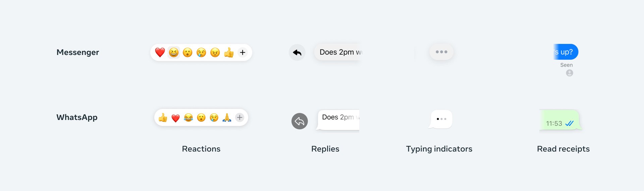
Task: Select the thumbs up reaction in WhatsApp
Action: coord(163,118)
